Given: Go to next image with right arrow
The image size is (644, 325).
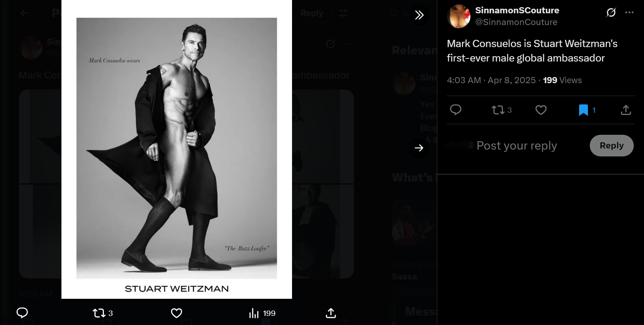Looking at the screenshot, I should [419, 148].
